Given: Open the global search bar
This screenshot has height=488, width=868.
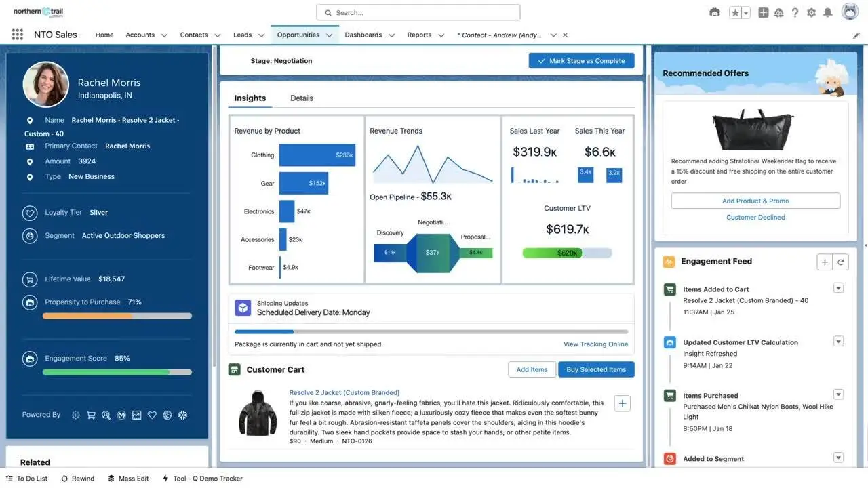Looking at the screenshot, I should click(x=418, y=12).
